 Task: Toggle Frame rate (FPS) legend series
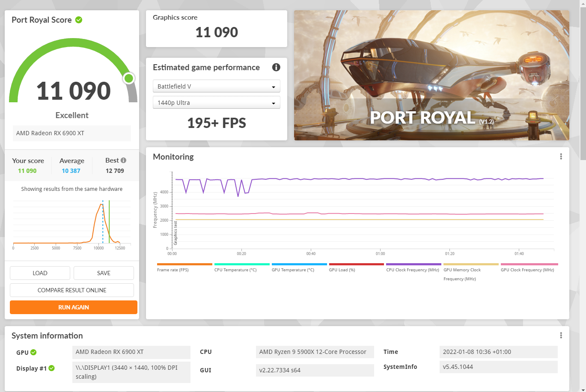[184, 267]
